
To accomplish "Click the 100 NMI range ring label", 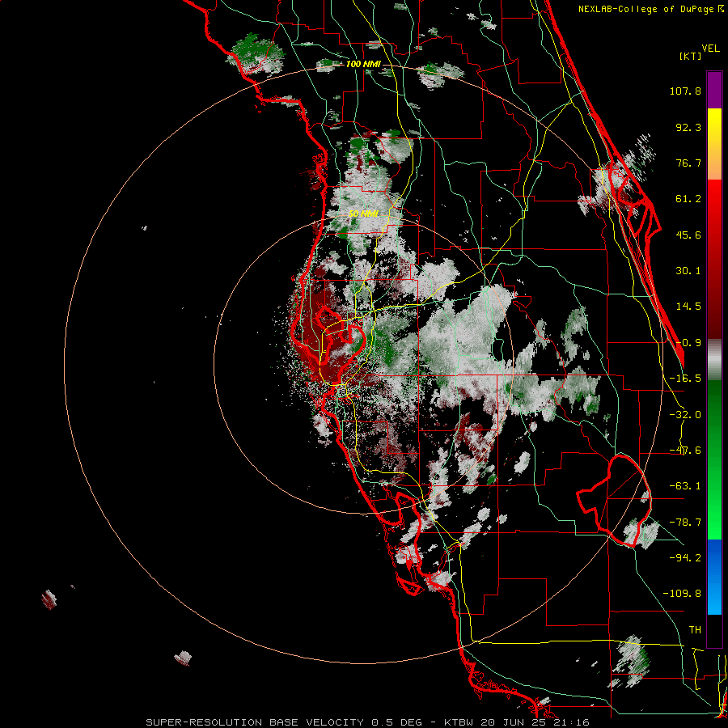I will 363,64.
